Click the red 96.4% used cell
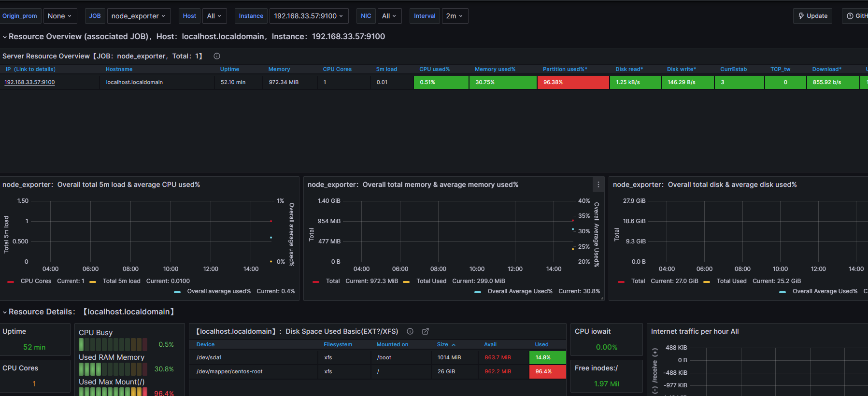This screenshot has width=868, height=396. (548, 371)
